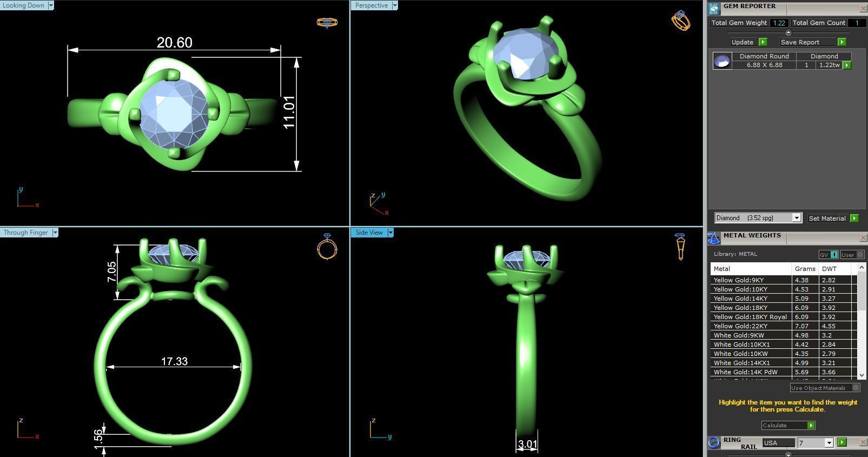Collapse Gem Reporter header with up-arrow handle
The width and height of the screenshot is (868, 457).
tap(788, 32)
